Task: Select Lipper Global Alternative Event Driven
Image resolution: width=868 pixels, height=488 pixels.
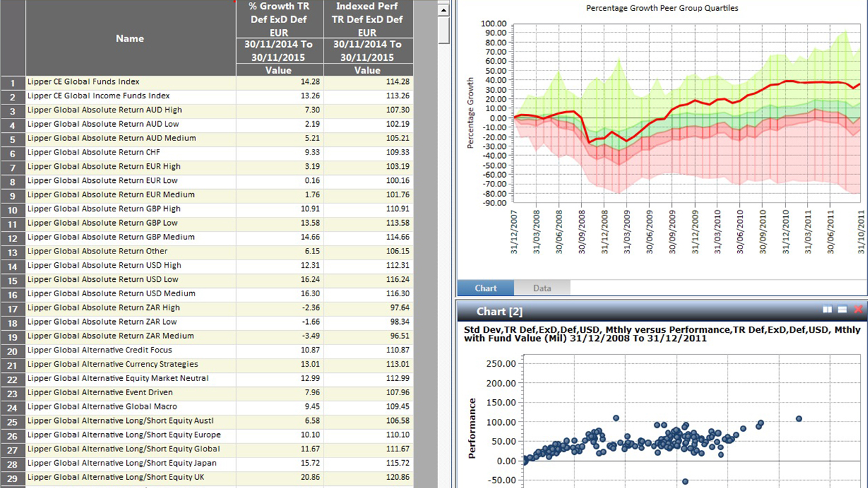Action: coord(100,392)
